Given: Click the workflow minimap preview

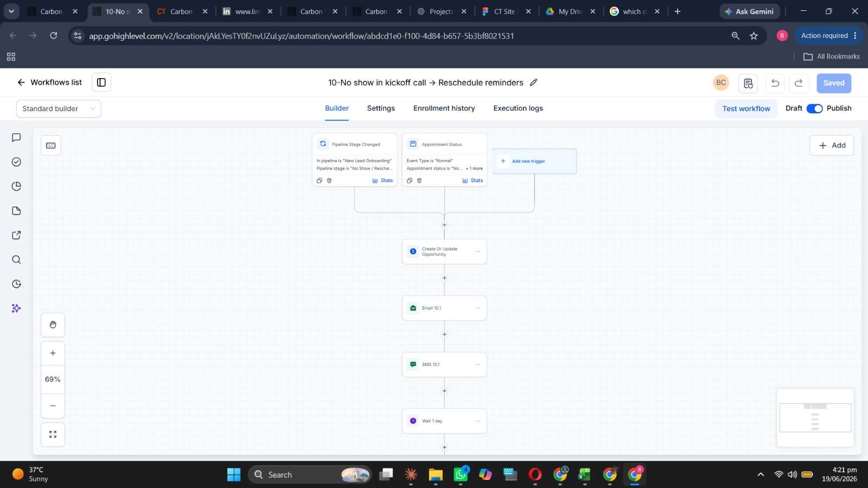Looking at the screenshot, I should (815, 418).
